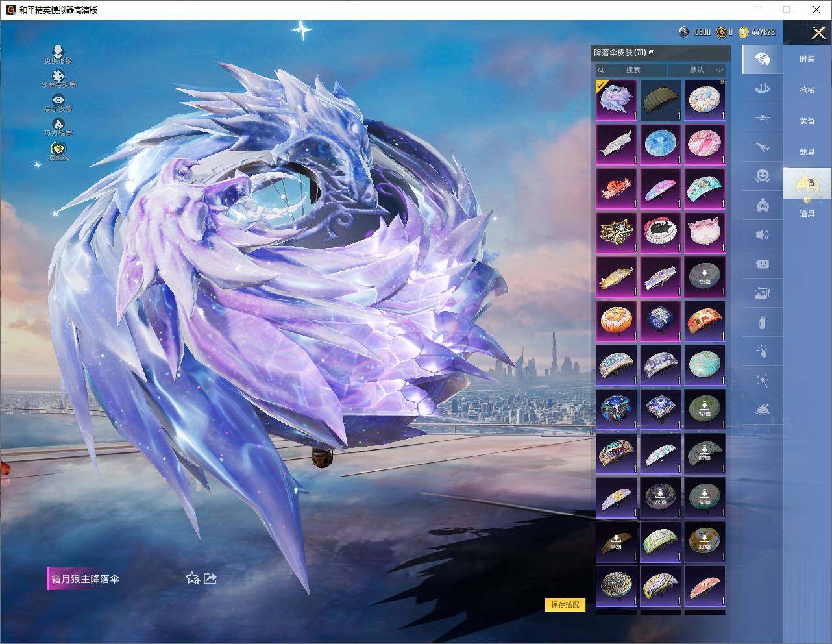Click the 搜索 search field
The image size is (832, 644).
click(x=631, y=70)
